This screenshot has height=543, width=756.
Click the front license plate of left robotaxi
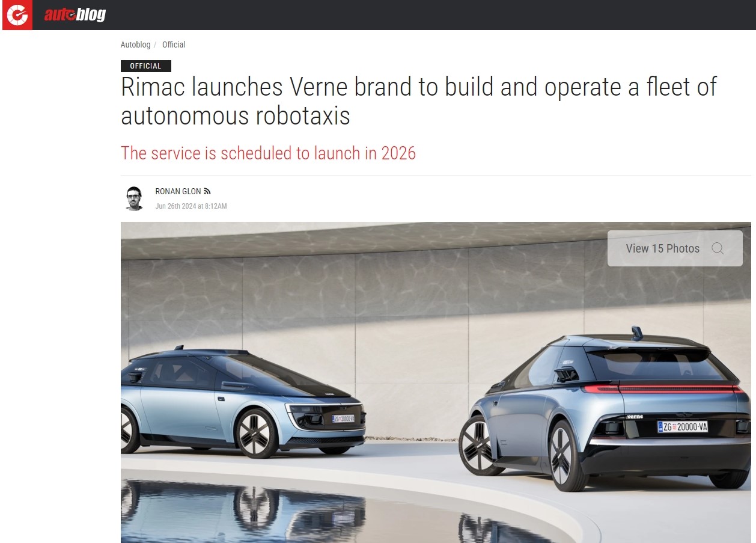[x=344, y=419]
